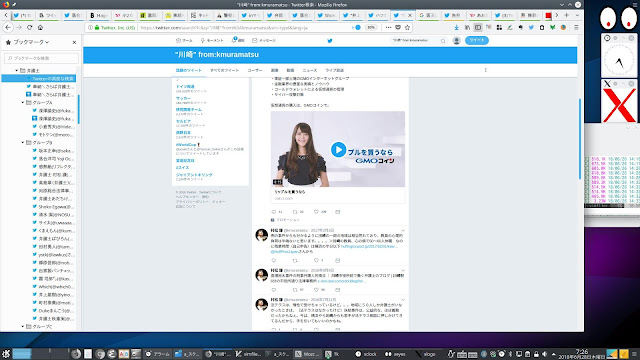This screenshot has width=640, height=360.
Task: Close the active search tab
Action: click(x=410, y=15)
